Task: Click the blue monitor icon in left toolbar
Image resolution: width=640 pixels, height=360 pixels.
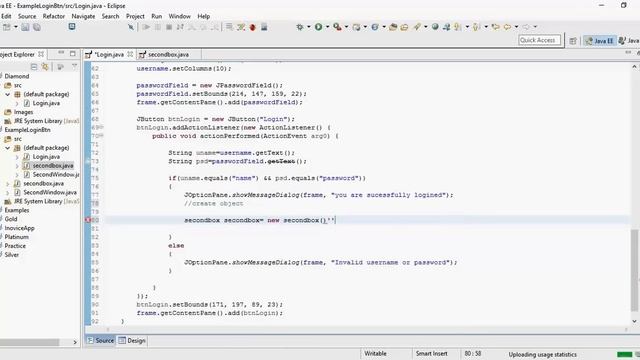Action: pyautogui.click(x=72, y=27)
